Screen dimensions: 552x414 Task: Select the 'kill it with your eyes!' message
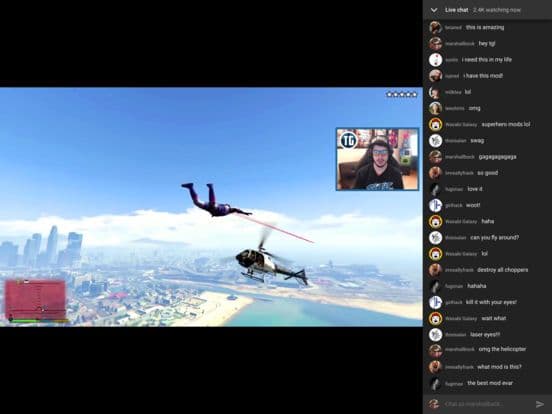(491, 302)
